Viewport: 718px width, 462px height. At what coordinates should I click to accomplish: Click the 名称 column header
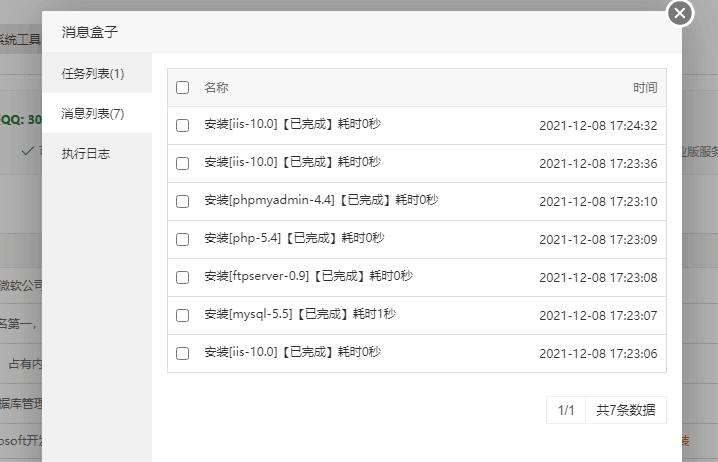(216, 87)
